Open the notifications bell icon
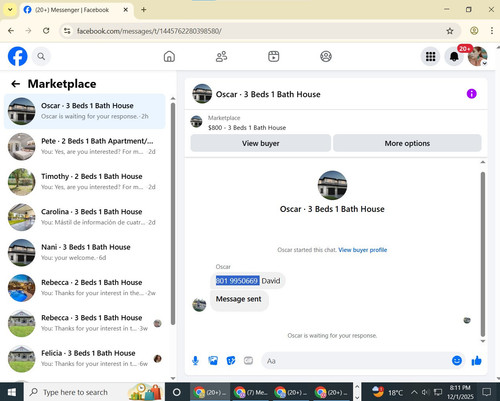500x401 pixels. 454,56
